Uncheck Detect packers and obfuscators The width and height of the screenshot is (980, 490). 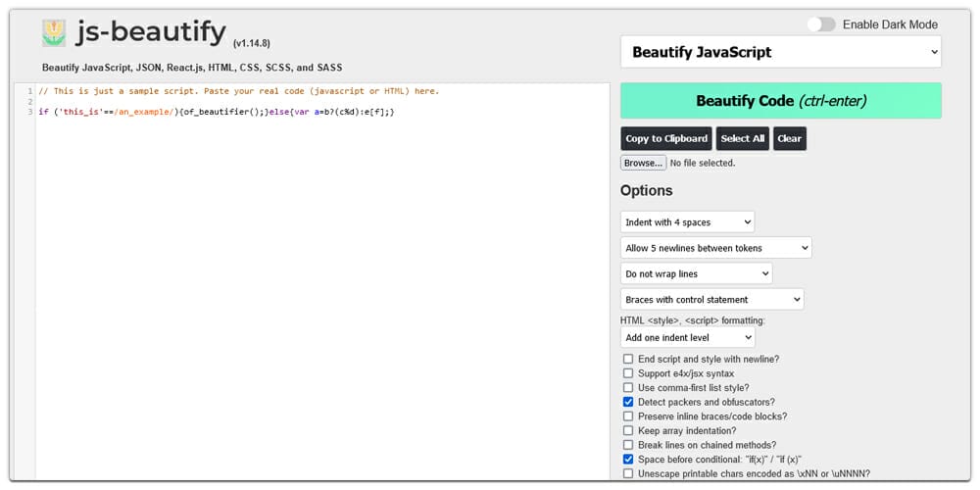[628, 402]
